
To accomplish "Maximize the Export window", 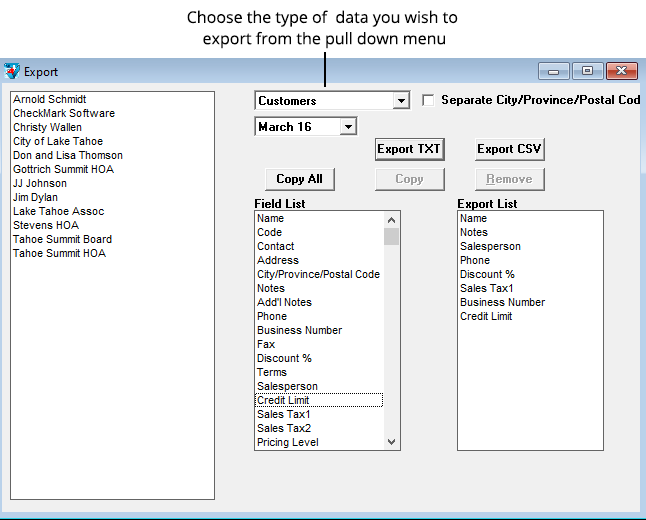I will [x=587, y=71].
